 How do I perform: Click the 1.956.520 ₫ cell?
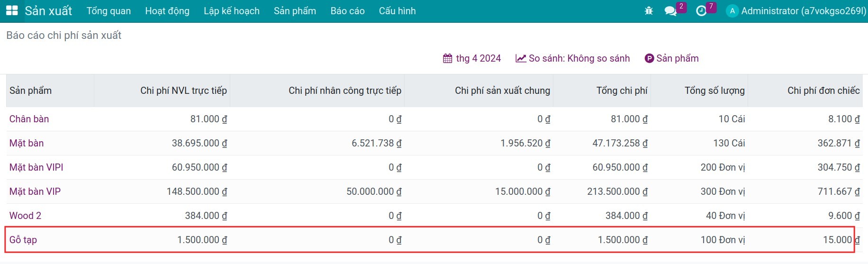[x=525, y=143]
